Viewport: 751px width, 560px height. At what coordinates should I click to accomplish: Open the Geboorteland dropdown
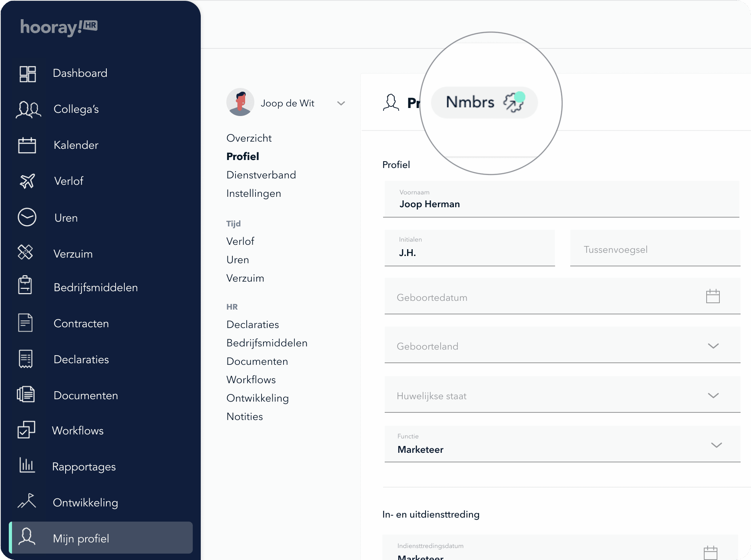(x=713, y=346)
